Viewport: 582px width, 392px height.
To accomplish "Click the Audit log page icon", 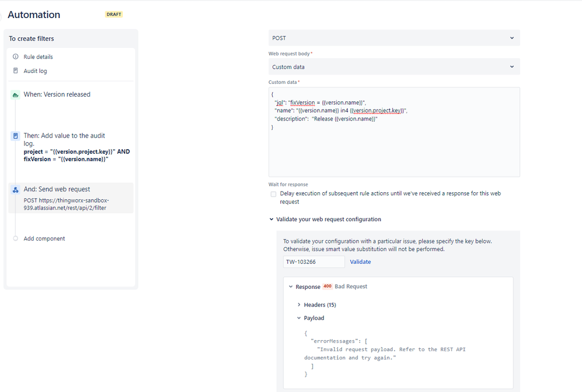I will point(16,70).
